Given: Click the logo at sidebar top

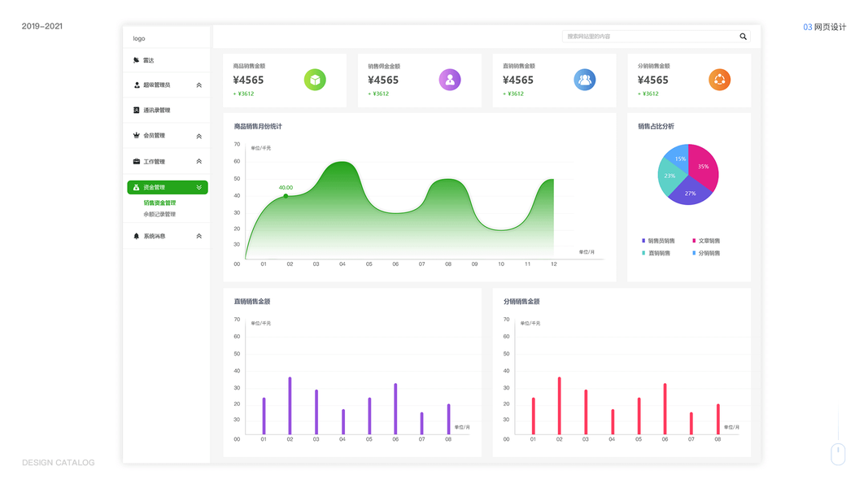Looking at the screenshot, I should tap(139, 39).
